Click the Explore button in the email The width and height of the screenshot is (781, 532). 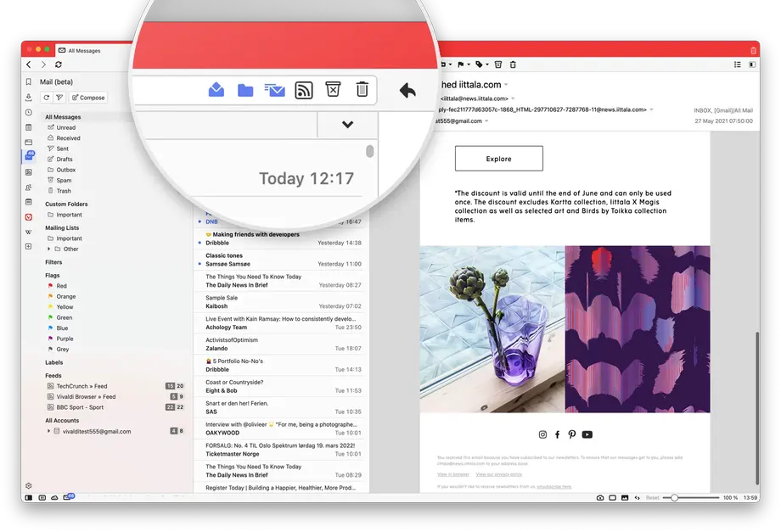pos(498,159)
